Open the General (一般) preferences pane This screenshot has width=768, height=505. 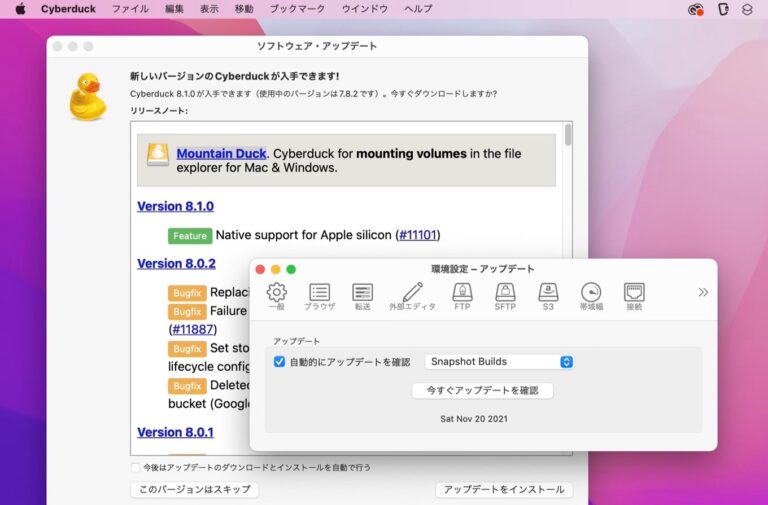pyautogui.click(x=277, y=296)
